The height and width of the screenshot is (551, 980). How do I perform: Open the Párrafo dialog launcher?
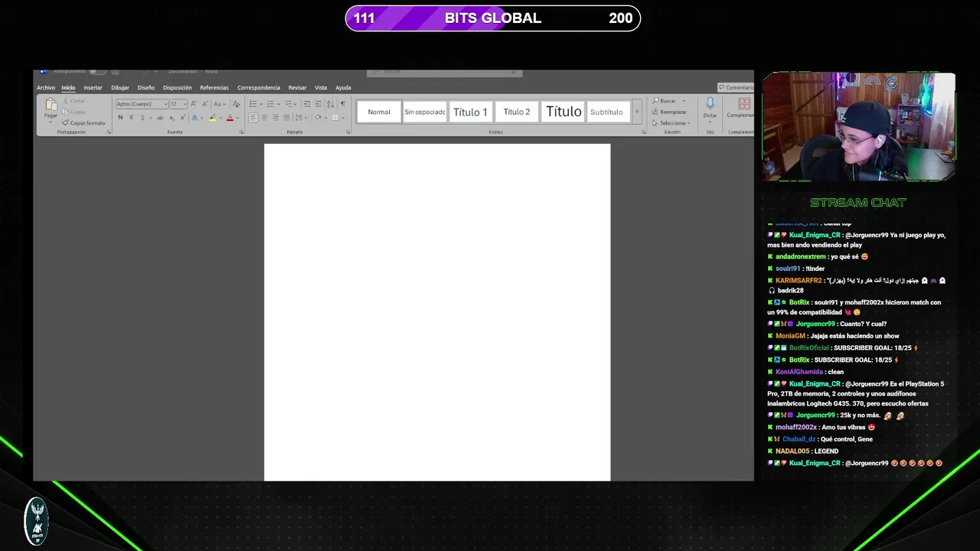click(x=348, y=132)
